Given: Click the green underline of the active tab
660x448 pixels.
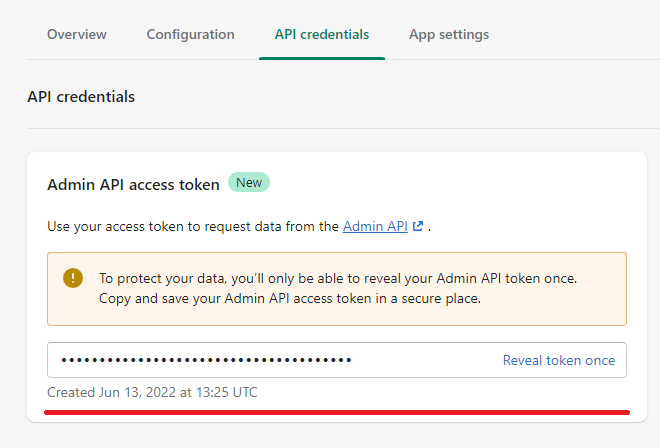Looking at the screenshot, I should click(x=322, y=58).
